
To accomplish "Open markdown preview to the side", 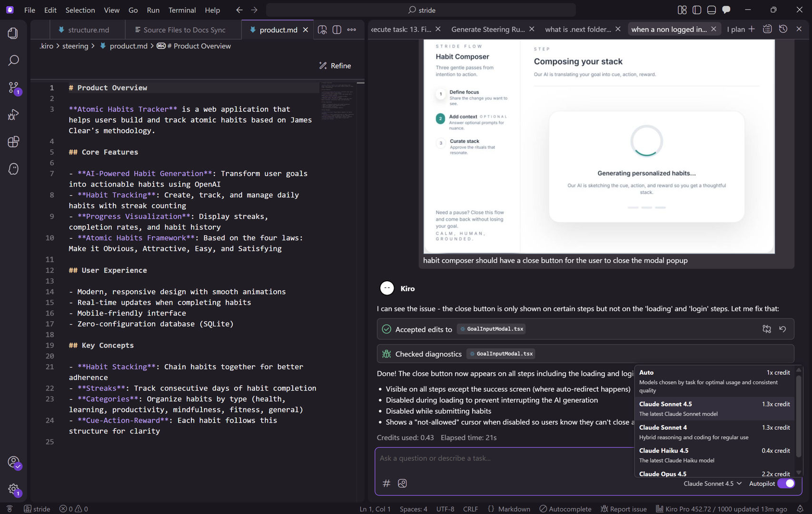I will [x=322, y=30].
